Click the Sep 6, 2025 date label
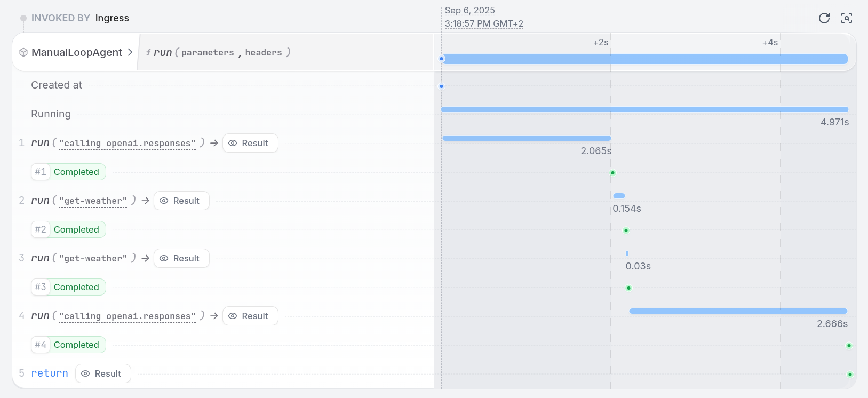868x398 pixels. 470,11
